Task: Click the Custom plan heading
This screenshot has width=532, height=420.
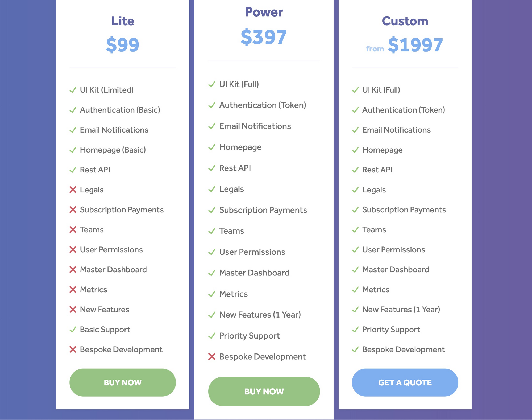Action: pos(405,21)
